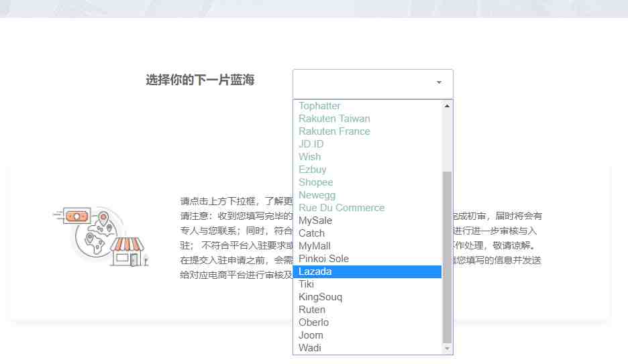Select JD ID in dropdown list
This screenshot has width=628, height=364.
point(367,144)
